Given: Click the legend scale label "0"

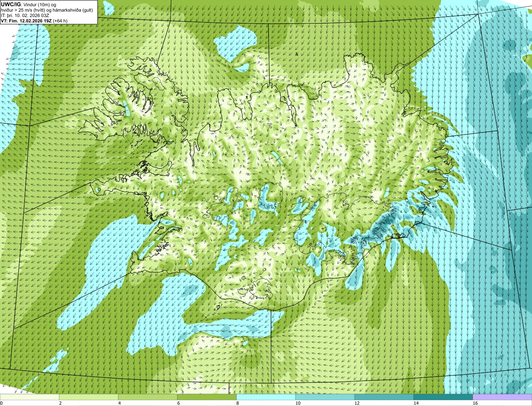Looking at the screenshot, I should click(2, 403).
